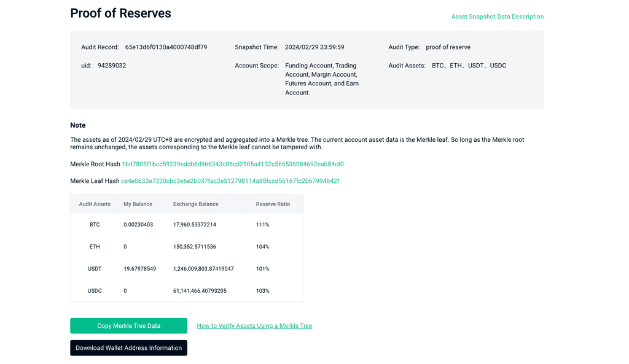Click the My Balance column header

tap(138, 204)
